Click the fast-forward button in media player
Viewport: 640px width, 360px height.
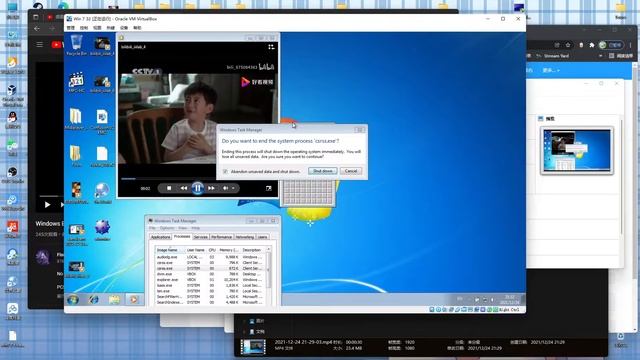[211, 188]
